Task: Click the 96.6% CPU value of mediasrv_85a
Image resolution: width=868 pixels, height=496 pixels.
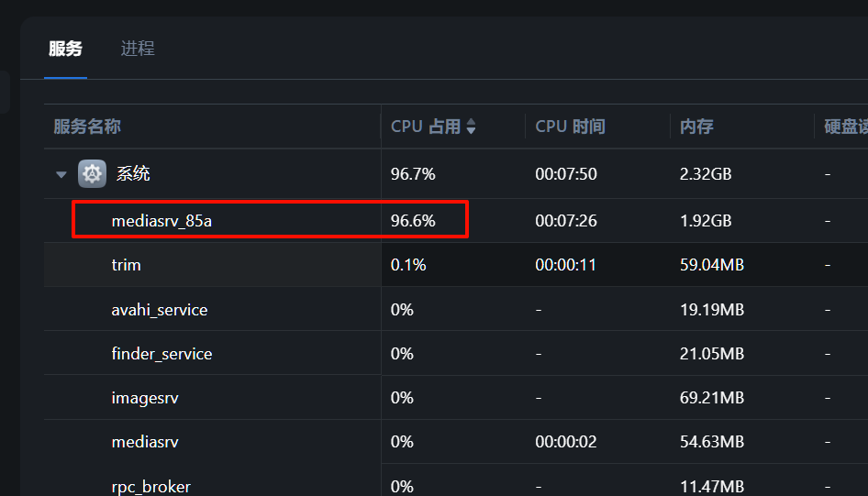Action: pyautogui.click(x=413, y=221)
